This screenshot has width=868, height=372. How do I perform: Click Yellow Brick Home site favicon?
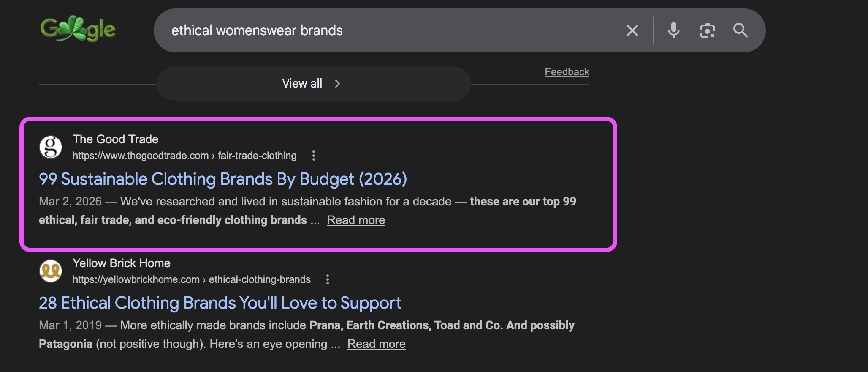point(51,271)
